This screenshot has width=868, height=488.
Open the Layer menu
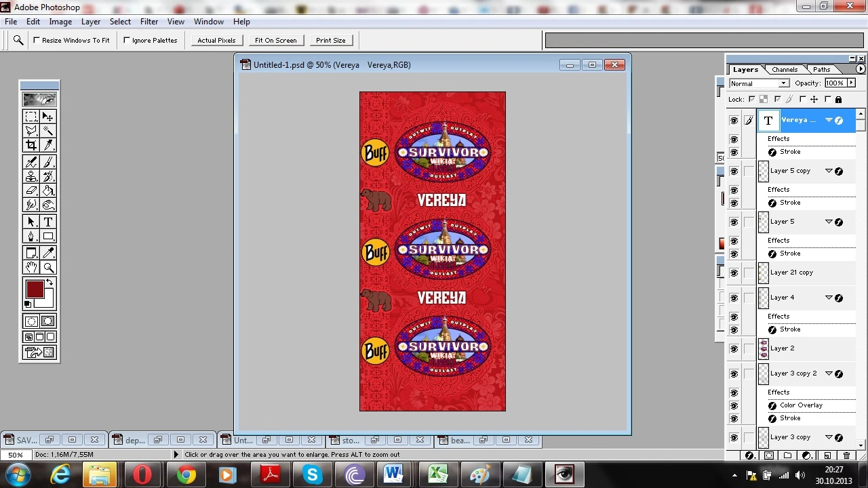(91, 22)
